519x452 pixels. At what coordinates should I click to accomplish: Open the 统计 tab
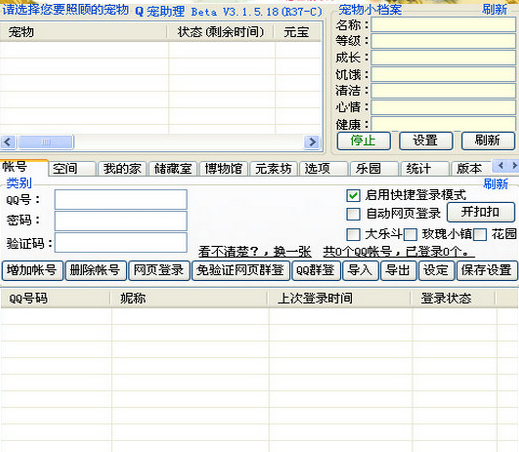[x=425, y=169]
